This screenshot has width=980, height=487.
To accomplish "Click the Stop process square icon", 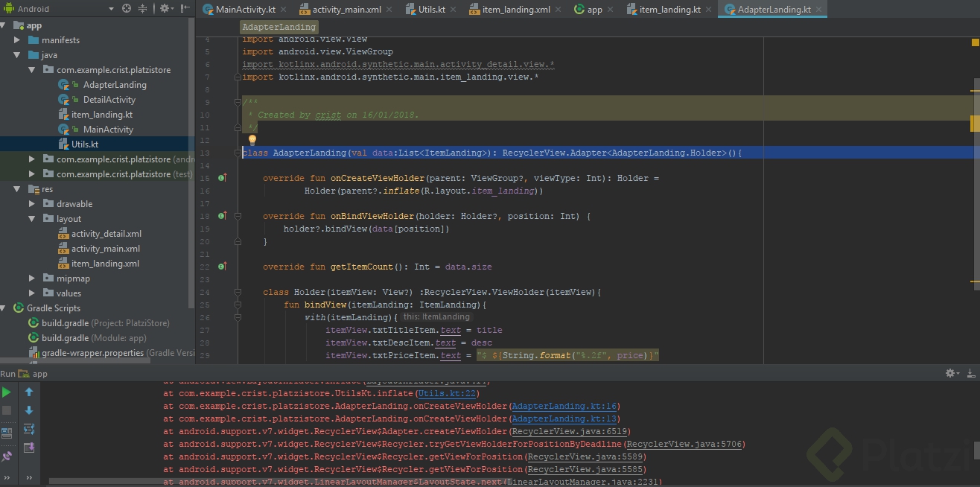I will pyautogui.click(x=7, y=410).
